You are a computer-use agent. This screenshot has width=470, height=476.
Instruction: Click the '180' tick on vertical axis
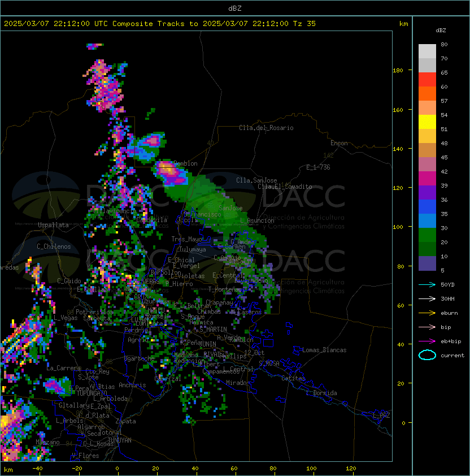pyautogui.click(x=398, y=71)
